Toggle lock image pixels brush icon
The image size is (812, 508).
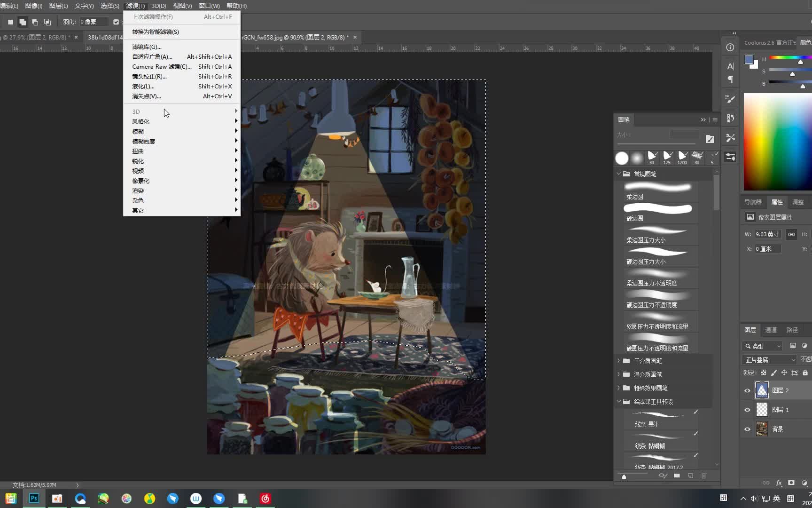click(773, 373)
